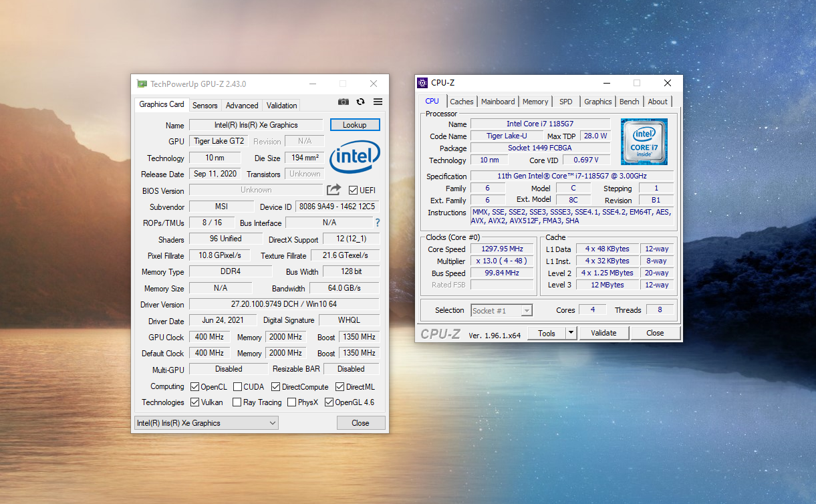The width and height of the screenshot is (816, 504).
Task: Click the Die Size value 194 mm²
Action: pos(305,158)
